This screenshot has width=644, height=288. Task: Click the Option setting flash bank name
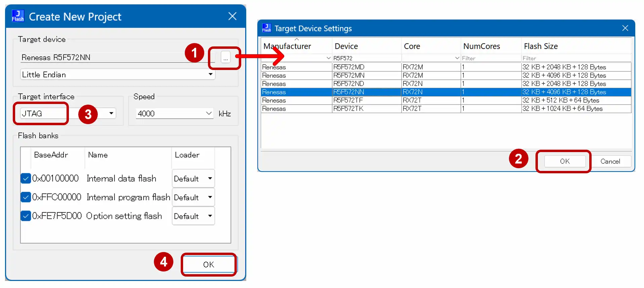(x=124, y=216)
